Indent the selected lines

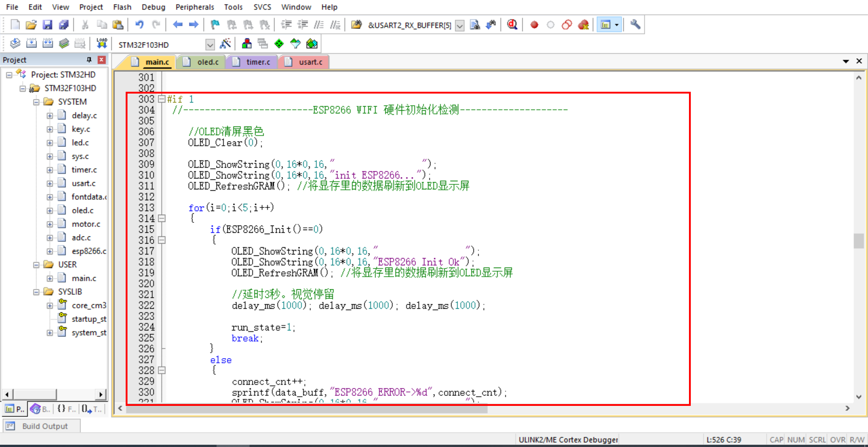coord(286,24)
